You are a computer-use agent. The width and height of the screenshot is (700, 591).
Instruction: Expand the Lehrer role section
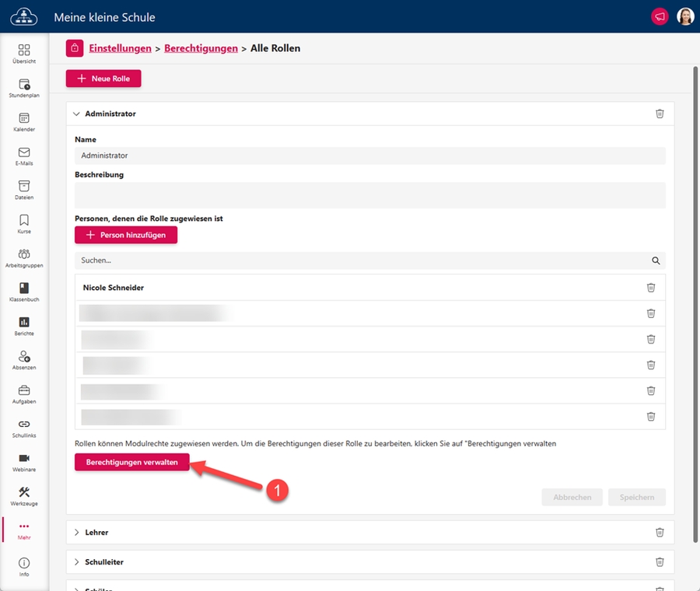coord(76,533)
